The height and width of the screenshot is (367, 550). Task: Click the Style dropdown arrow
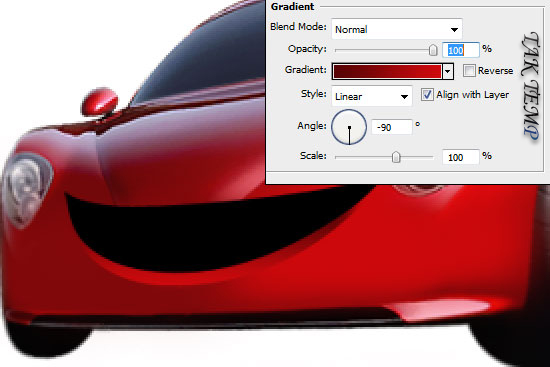[x=404, y=97]
